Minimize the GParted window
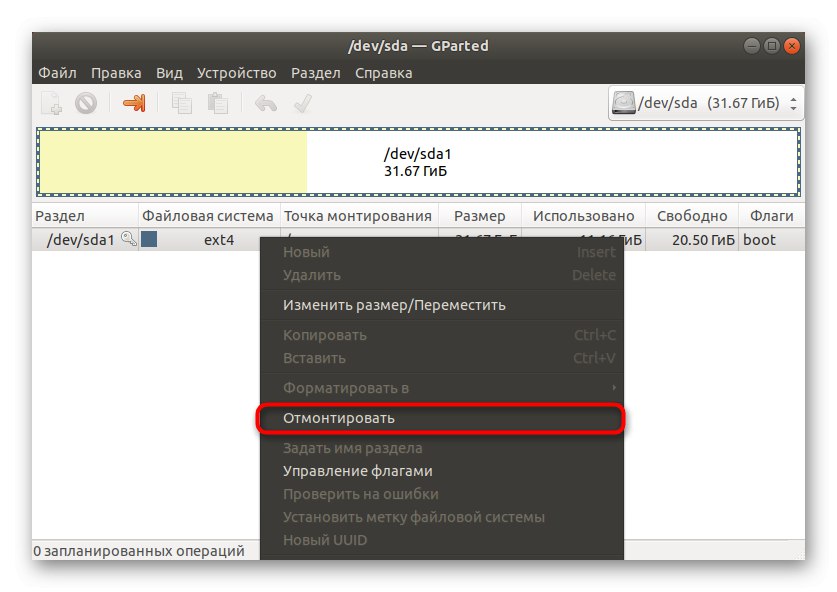This screenshot has width=837, height=592. 752,46
